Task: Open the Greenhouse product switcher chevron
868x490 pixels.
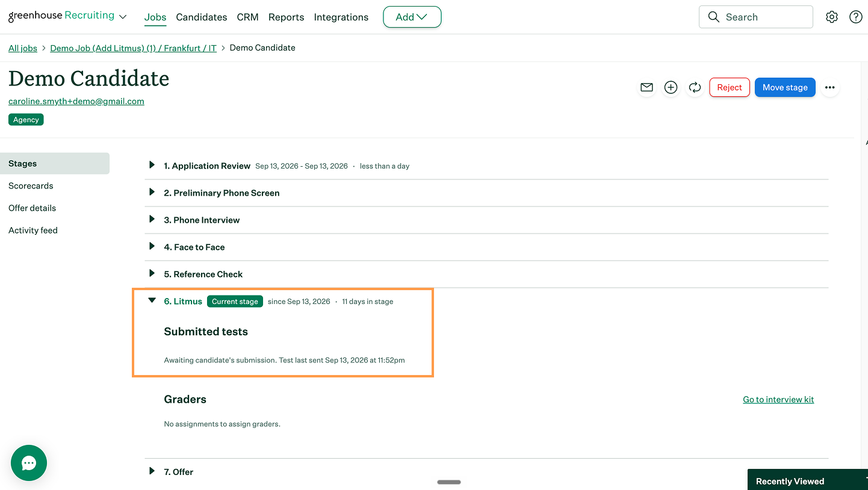Action: coord(123,17)
